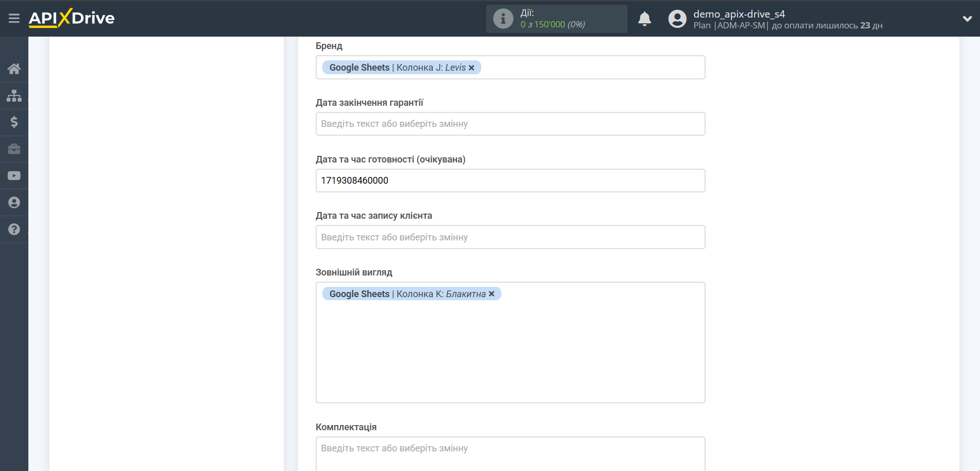980x471 pixels.
Task: Click the actions info icon
Action: pyautogui.click(x=503, y=19)
